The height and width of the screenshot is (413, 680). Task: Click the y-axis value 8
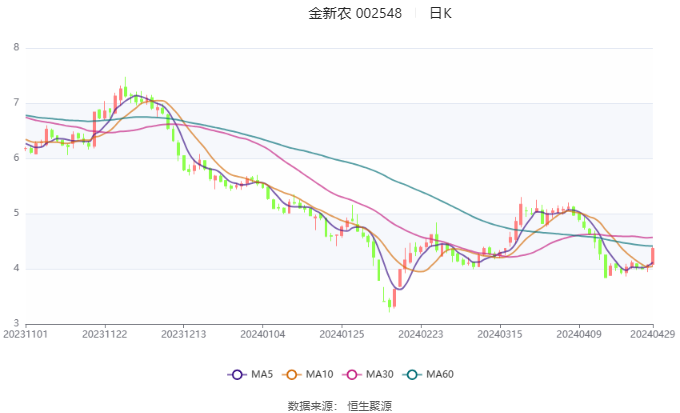click(16, 47)
